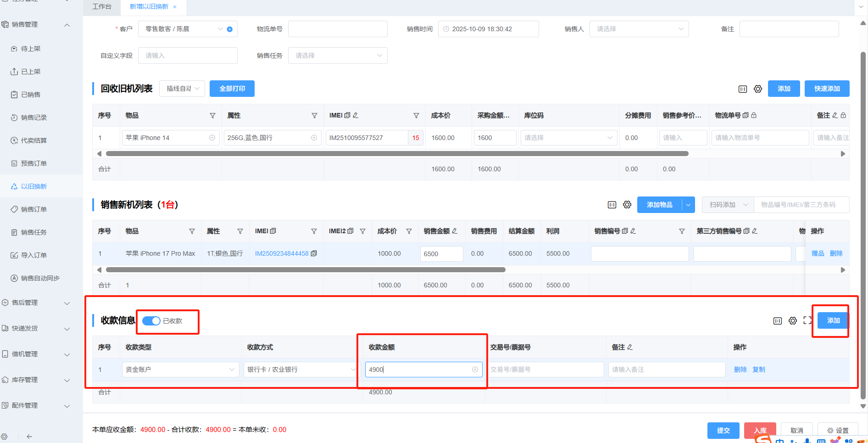Toggle the 已收款 switch off

[x=151, y=321]
